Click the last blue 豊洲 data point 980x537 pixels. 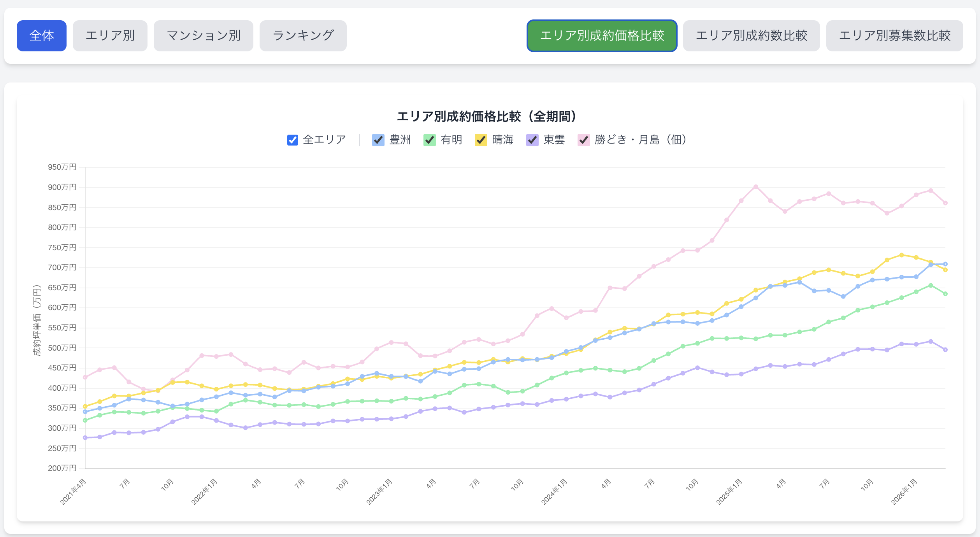pyautogui.click(x=945, y=264)
